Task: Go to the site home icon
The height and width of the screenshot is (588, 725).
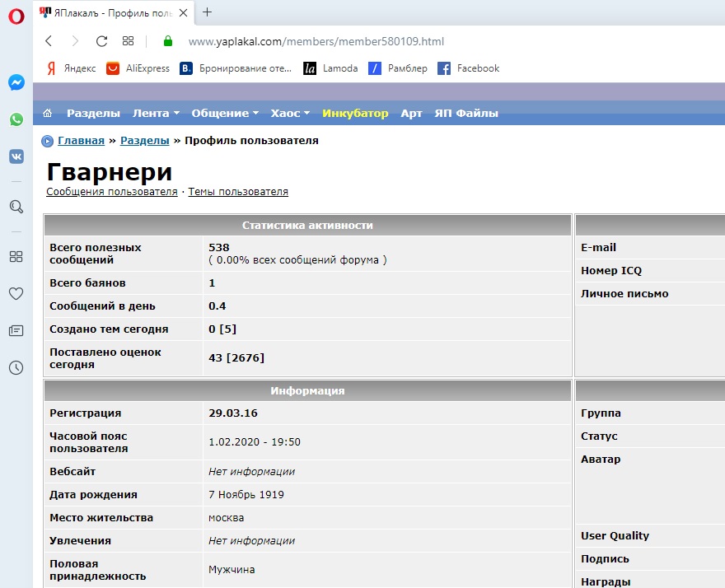Action: click(x=47, y=113)
